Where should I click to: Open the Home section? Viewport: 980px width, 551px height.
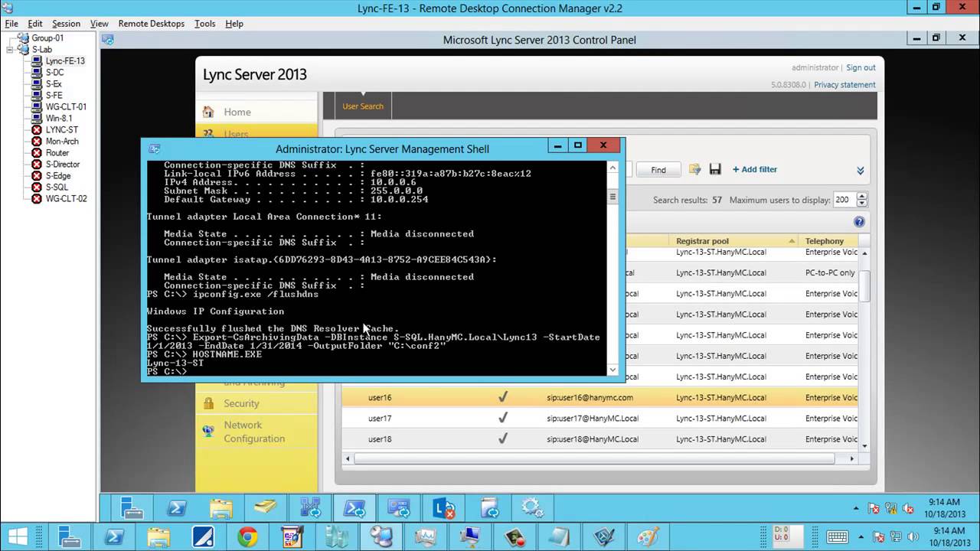pos(237,112)
